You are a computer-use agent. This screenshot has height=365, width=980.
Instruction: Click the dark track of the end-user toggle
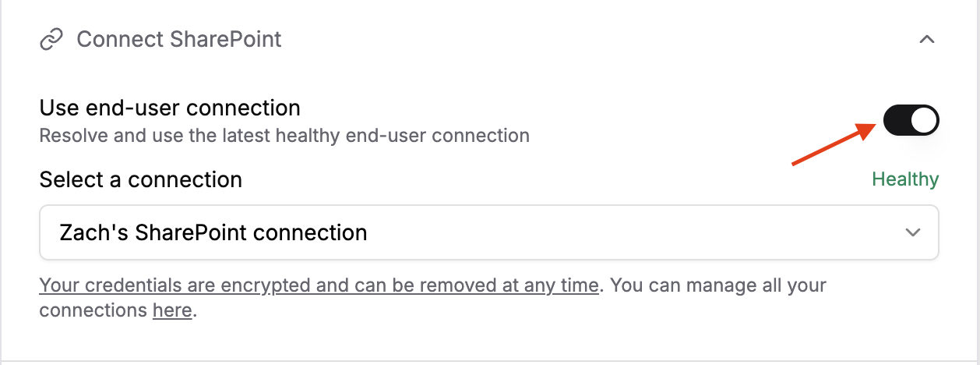pos(897,120)
